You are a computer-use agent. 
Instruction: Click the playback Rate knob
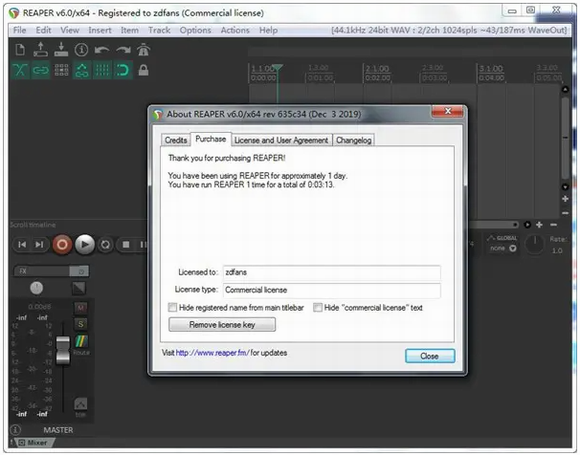pos(534,245)
